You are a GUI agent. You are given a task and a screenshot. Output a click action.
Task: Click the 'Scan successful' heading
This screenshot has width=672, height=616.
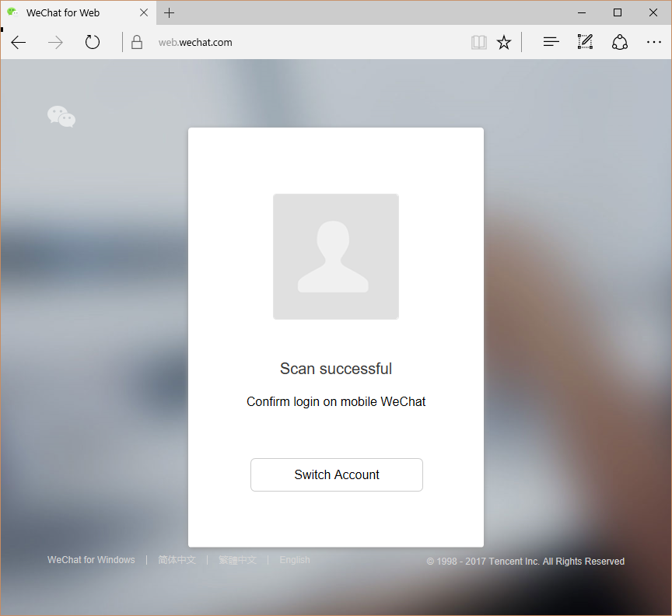point(336,369)
